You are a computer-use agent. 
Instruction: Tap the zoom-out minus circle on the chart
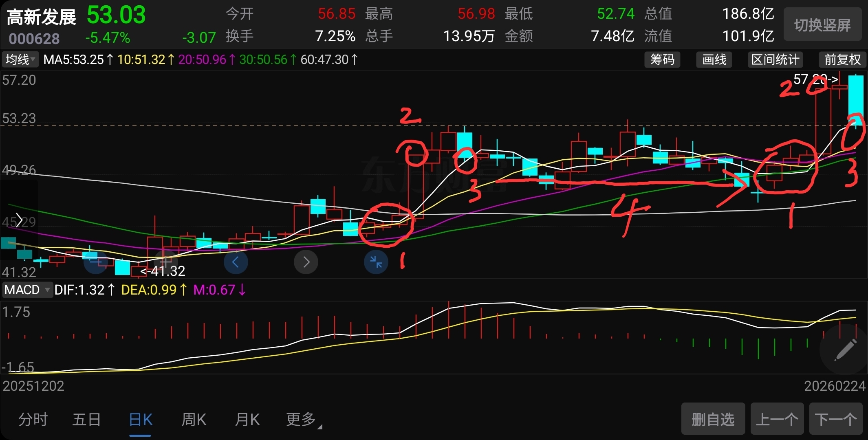point(96,262)
